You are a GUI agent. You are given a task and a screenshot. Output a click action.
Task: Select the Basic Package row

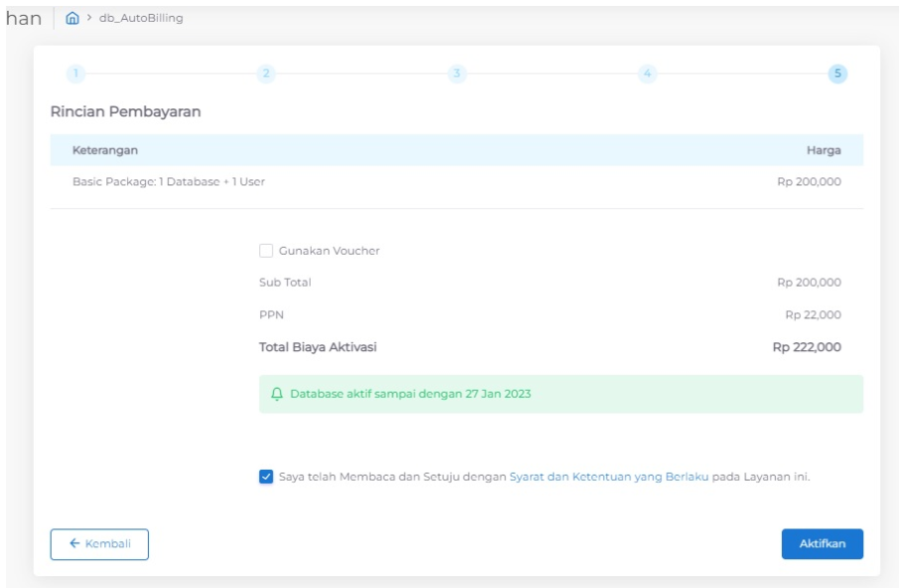(x=456, y=182)
